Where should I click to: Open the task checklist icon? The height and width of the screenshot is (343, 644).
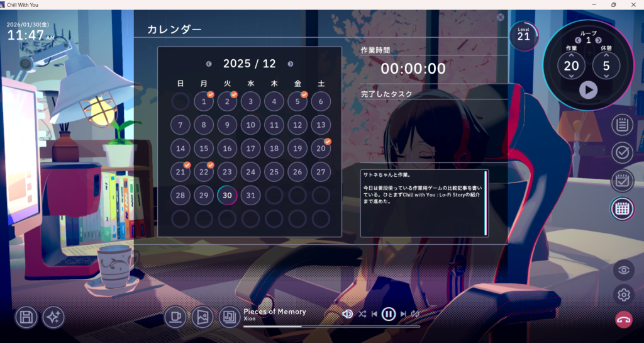coord(622,152)
